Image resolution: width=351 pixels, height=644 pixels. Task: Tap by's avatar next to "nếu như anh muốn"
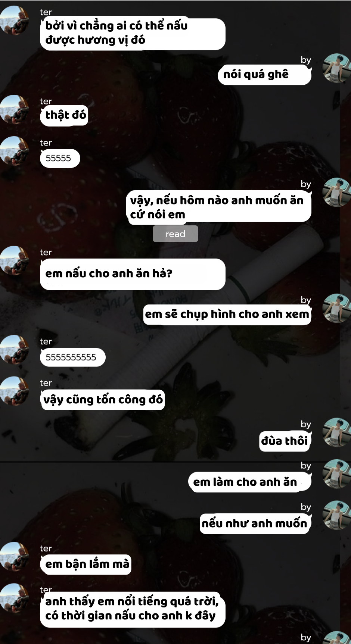[337, 515]
